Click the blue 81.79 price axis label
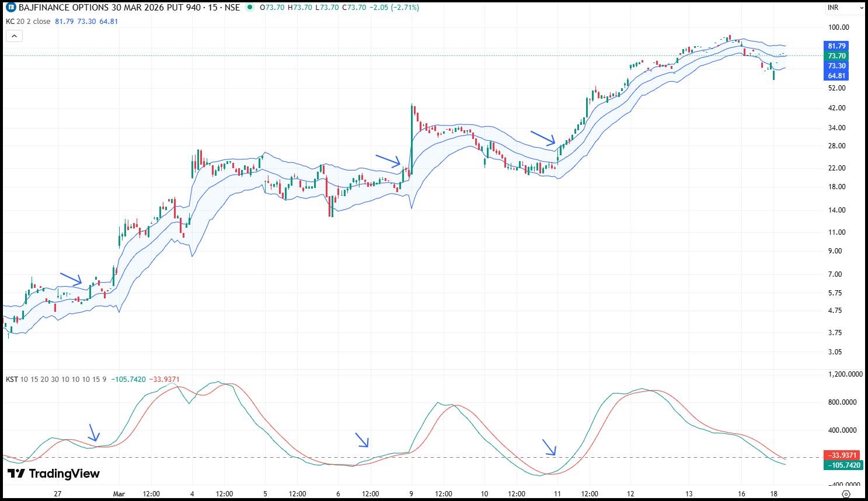 (836, 46)
